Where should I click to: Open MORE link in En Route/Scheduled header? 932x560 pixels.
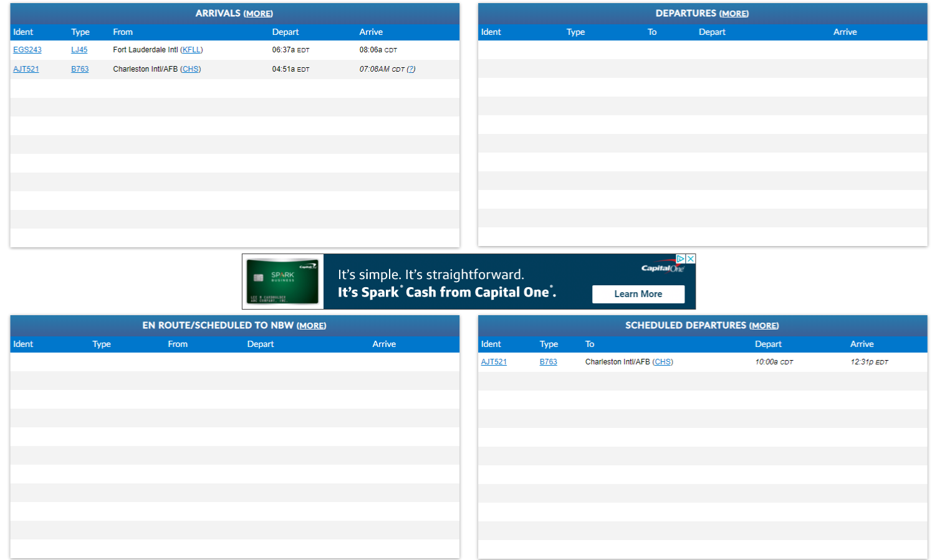[x=311, y=326]
